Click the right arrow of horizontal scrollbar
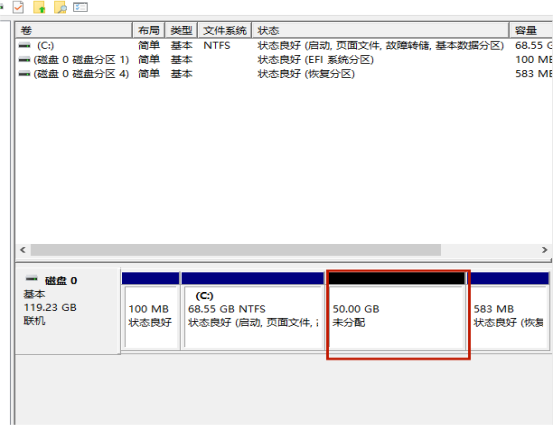The width and height of the screenshot is (554, 426). 544,250
